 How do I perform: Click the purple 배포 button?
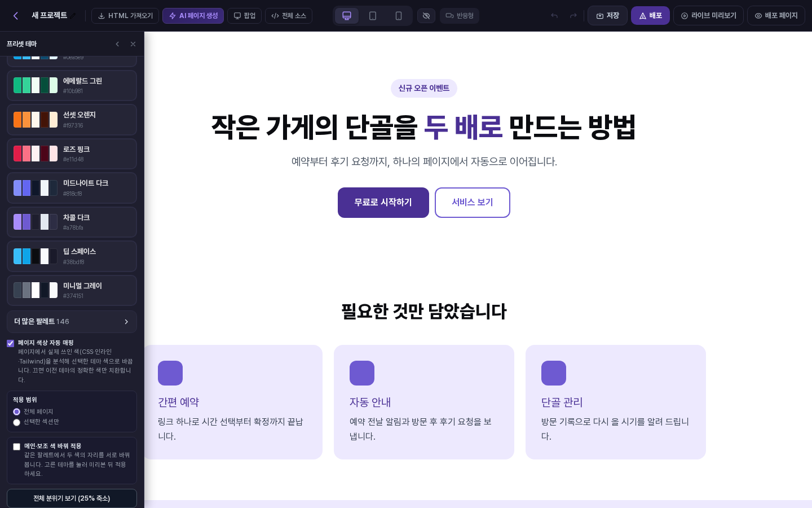point(650,16)
